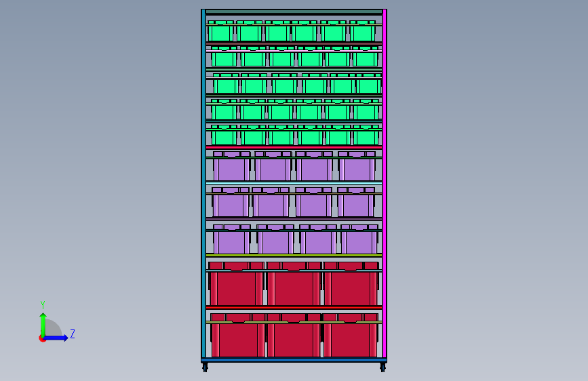Select the teal left upright post of the rack
The width and height of the screenshot is (588, 381).
pyautogui.click(x=203, y=183)
